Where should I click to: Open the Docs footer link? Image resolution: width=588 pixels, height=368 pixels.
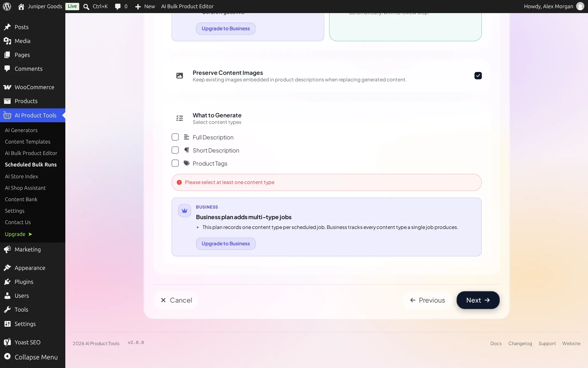pyautogui.click(x=496, y=343)
